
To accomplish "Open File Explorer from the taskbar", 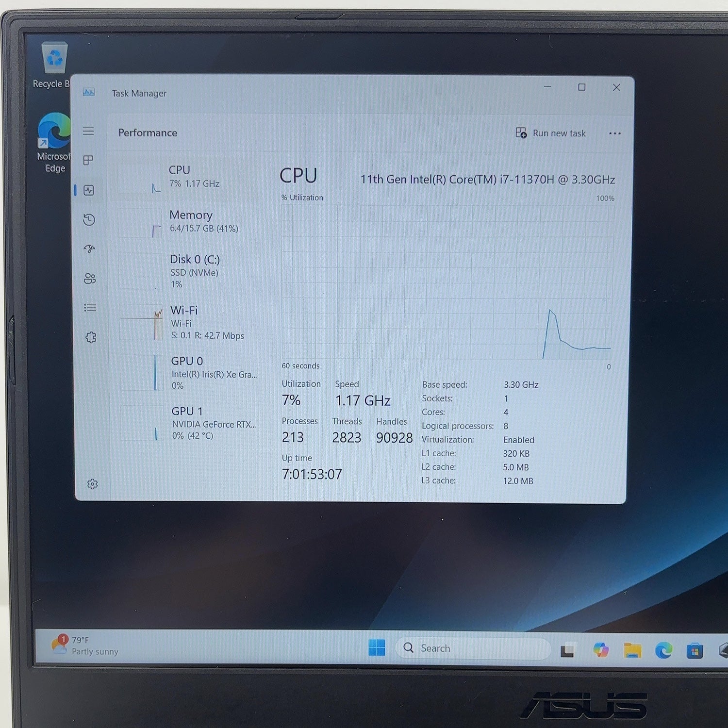I will [632, 650].
